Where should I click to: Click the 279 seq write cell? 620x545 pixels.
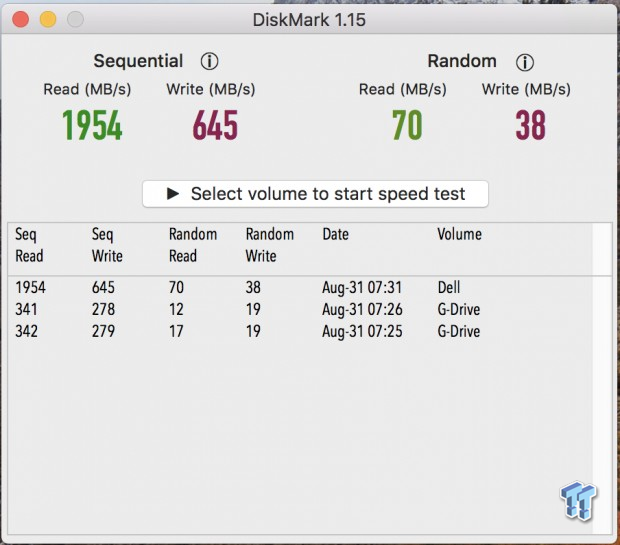pyautogui.click(x=104, y=331)
